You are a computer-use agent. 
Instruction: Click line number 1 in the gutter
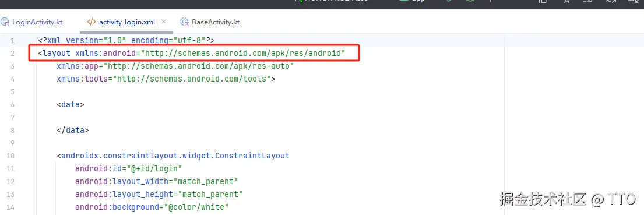(x=12, y=41)
